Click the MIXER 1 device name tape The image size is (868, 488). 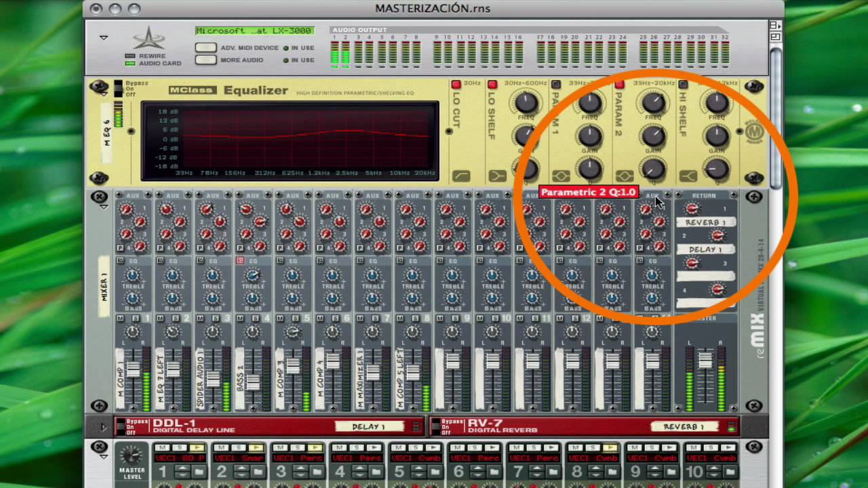tap(104, 286)
